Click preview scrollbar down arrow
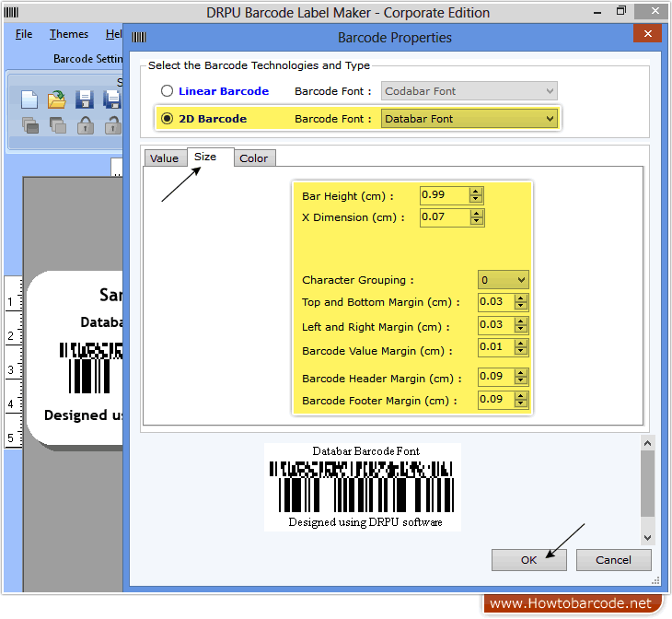This screenshot has height=619, width=672. click(647, 538)
